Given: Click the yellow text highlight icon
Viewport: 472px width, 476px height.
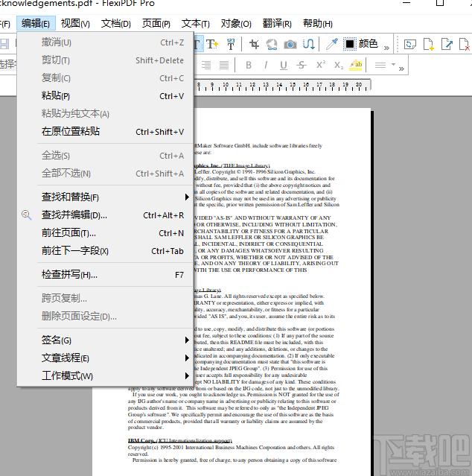Looking at the screenshot, I should tap(356, 65).
